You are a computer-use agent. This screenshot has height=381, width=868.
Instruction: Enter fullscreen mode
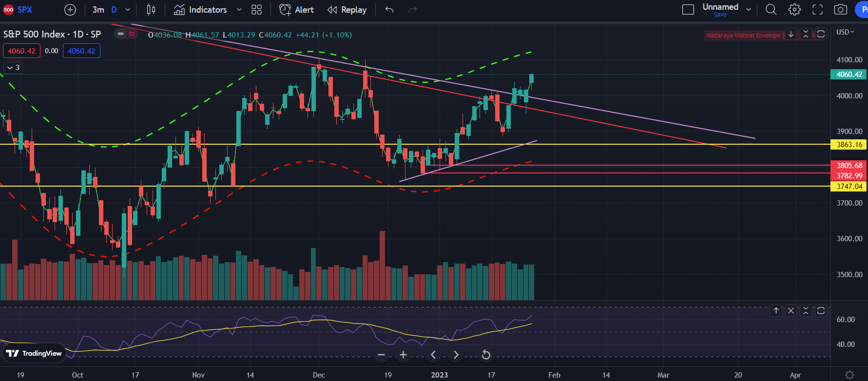pos(817,10)
